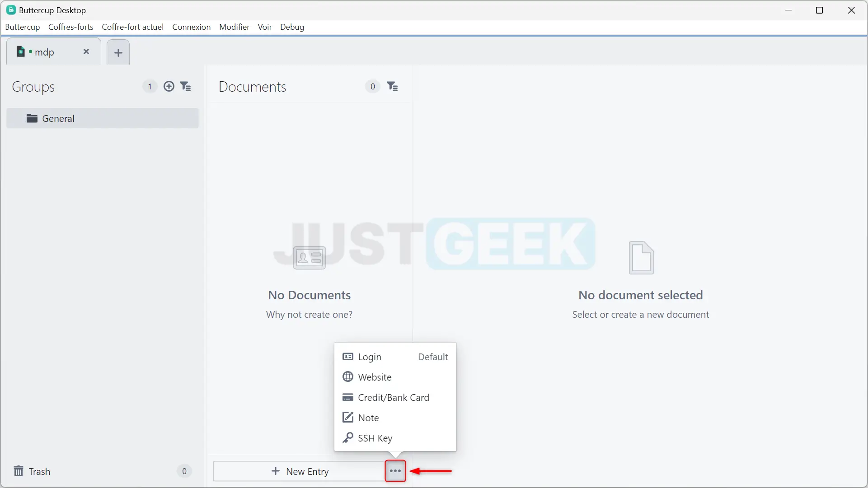Screen dimensions: 868x488
Task: Click 'Why not create one?' text
Action: (310, 314)
